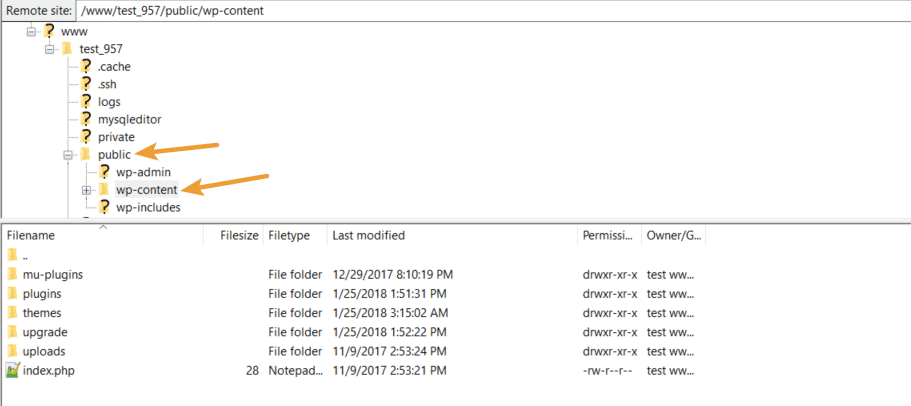This screenshot has width=911, height=406.
Task: Click the .cache folder question mark icon
Action: coord(86,67)
